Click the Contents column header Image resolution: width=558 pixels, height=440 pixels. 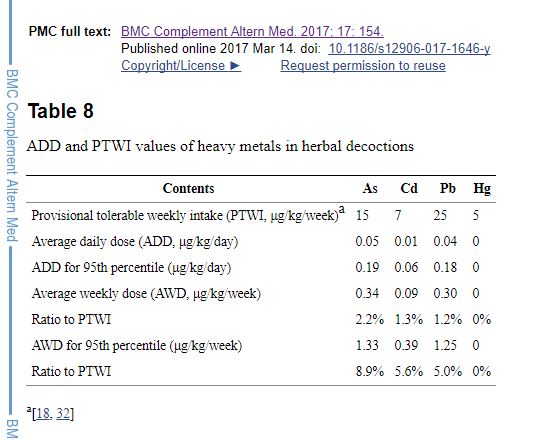tap(188, 188)
